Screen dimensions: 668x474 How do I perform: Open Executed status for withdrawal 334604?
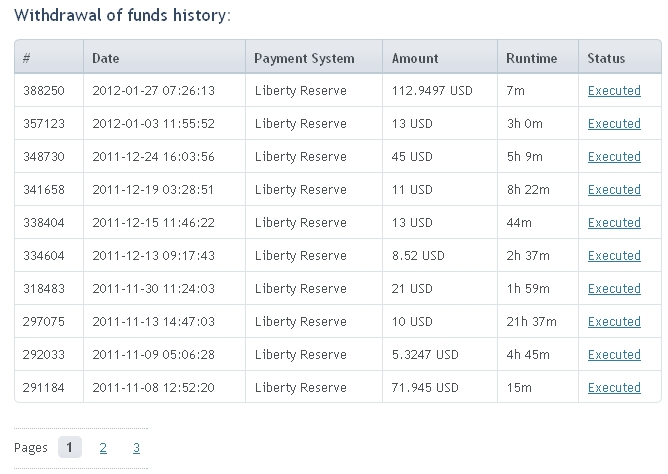pyautogui.click(x=614, y=256)
